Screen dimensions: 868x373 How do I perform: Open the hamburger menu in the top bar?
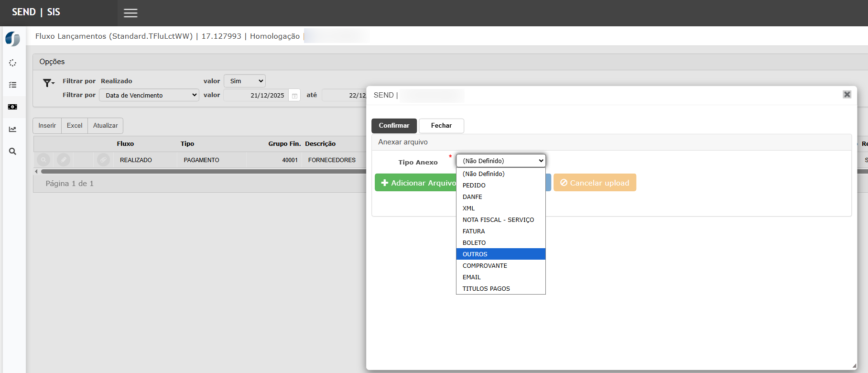coord(130,13)
